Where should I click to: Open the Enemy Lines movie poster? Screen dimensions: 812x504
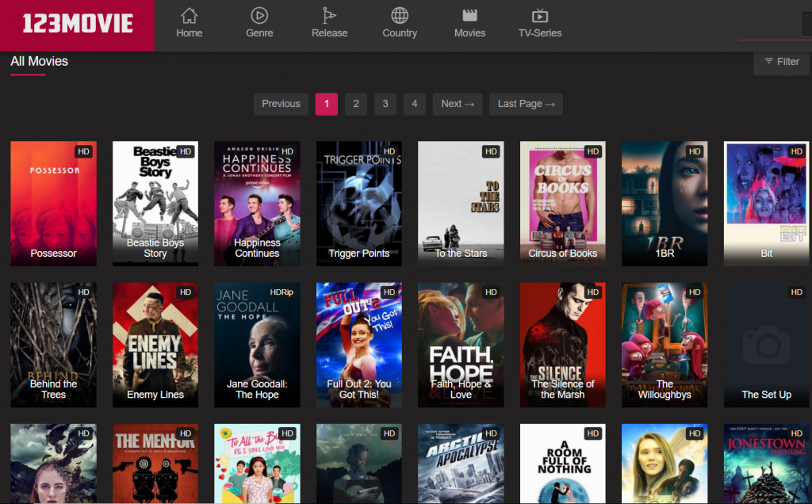[x=155, y=345]
